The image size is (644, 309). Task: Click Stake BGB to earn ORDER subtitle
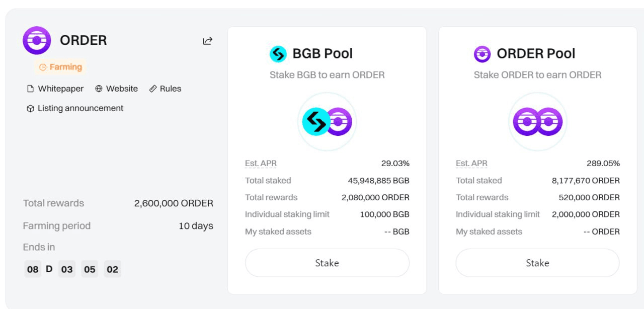(x=327, y=75)
